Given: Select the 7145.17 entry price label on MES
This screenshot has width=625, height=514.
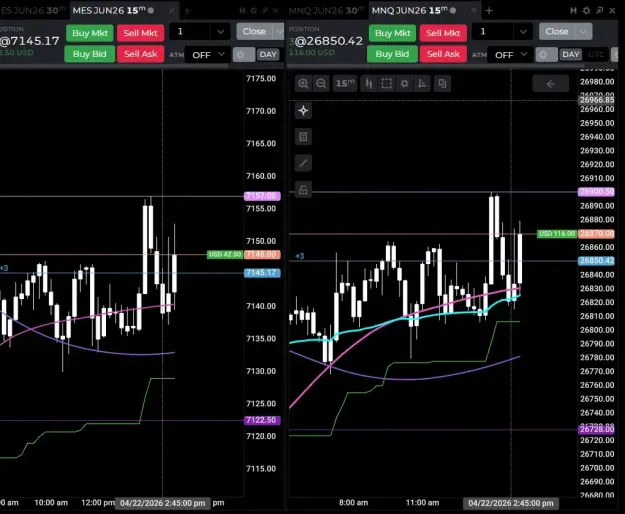Looking at the screenshot, I should tap(262, 273).
